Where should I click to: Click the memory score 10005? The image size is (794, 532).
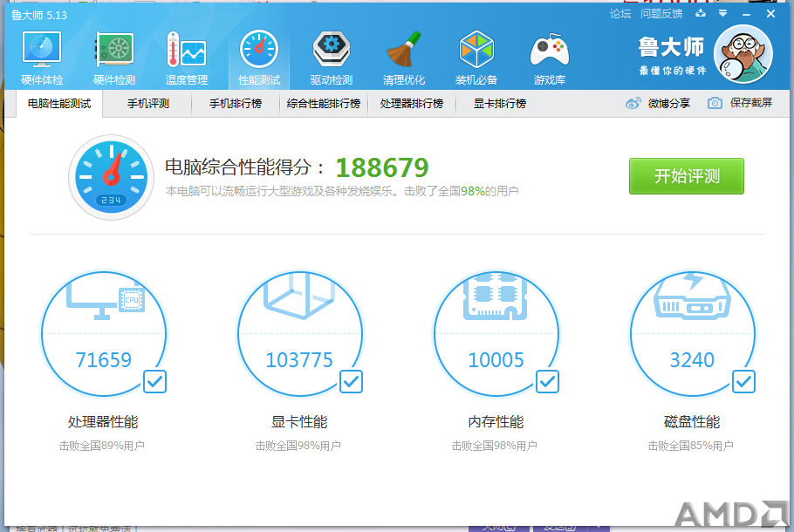[496, 360]
